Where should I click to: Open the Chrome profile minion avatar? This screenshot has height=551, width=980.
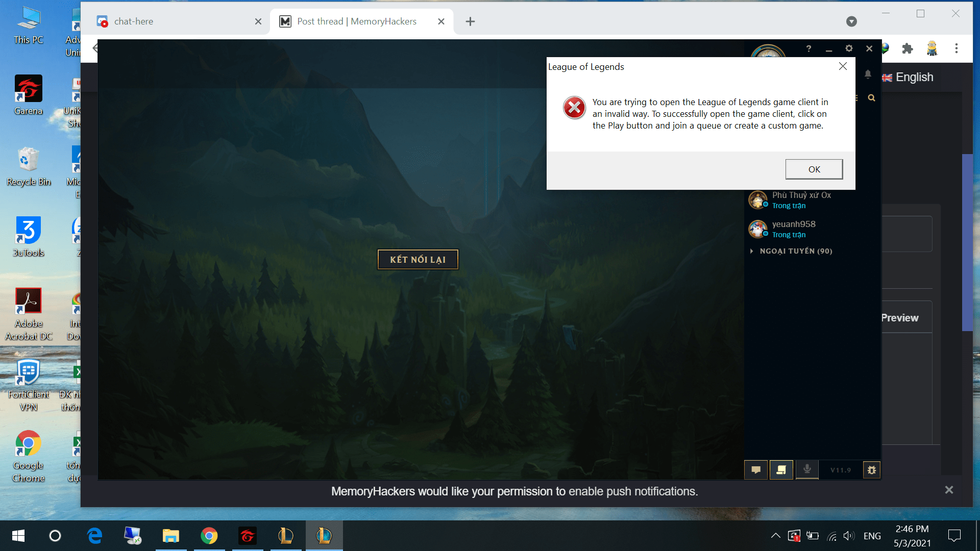tap(932, 48)
